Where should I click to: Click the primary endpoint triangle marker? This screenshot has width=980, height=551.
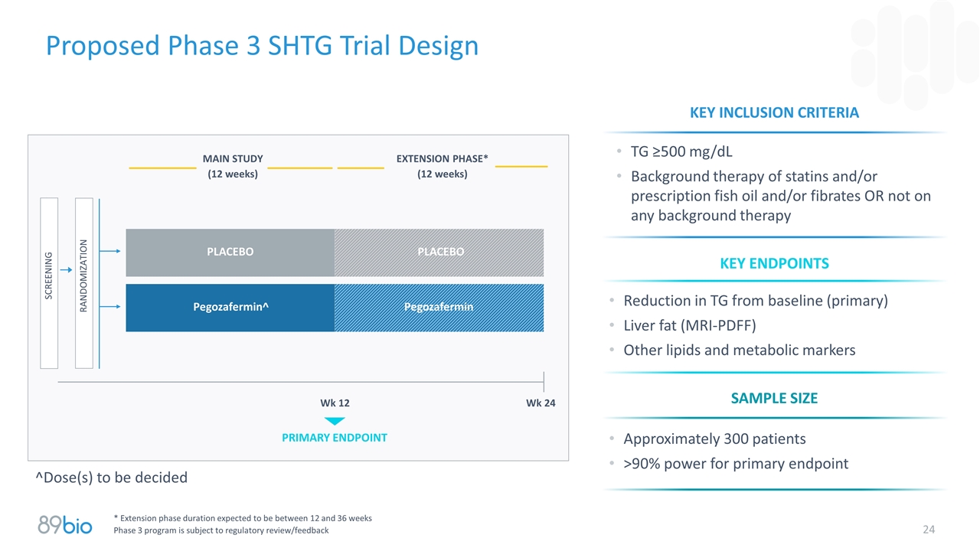pyautogui.click(x=335, y=421)
